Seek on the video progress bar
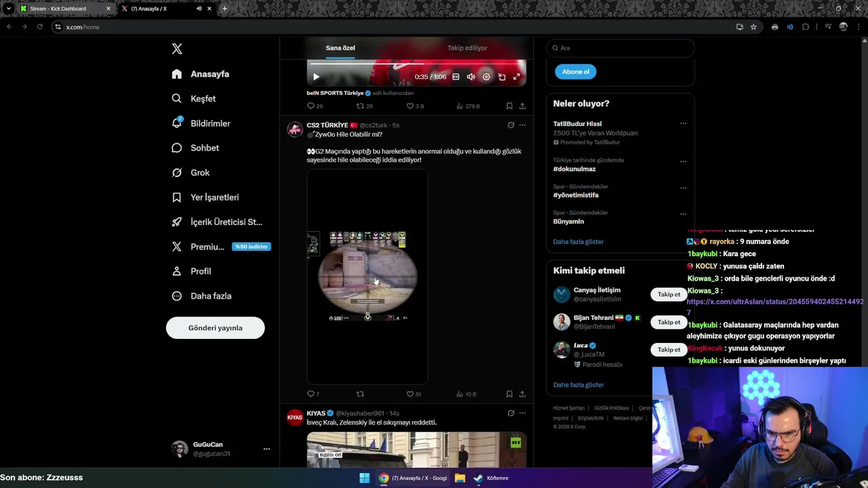 (416, 64)
